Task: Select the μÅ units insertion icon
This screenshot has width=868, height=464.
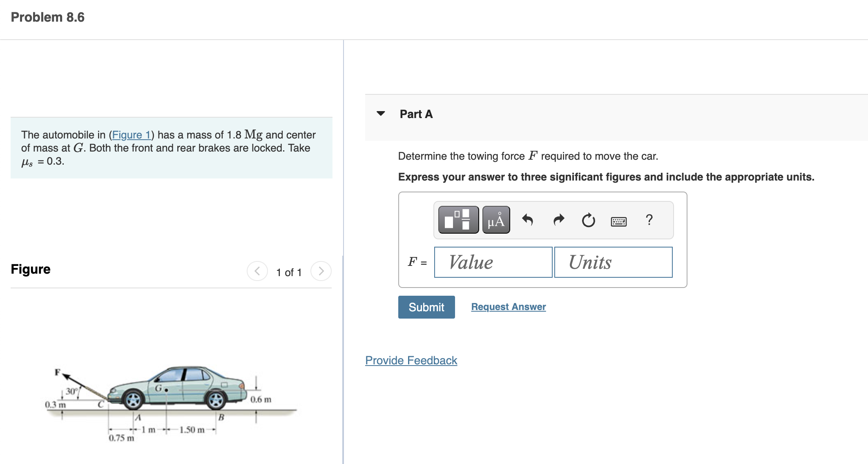Action: tap(495, 220)
